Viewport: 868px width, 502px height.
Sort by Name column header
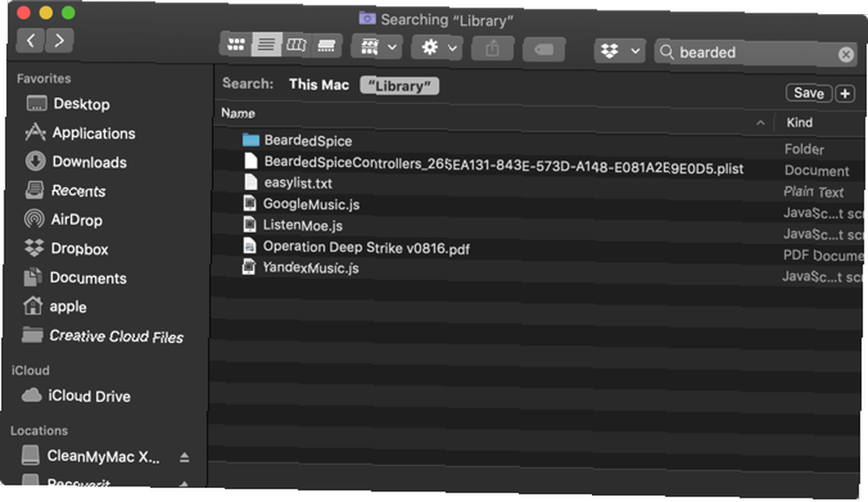(238, 113)
